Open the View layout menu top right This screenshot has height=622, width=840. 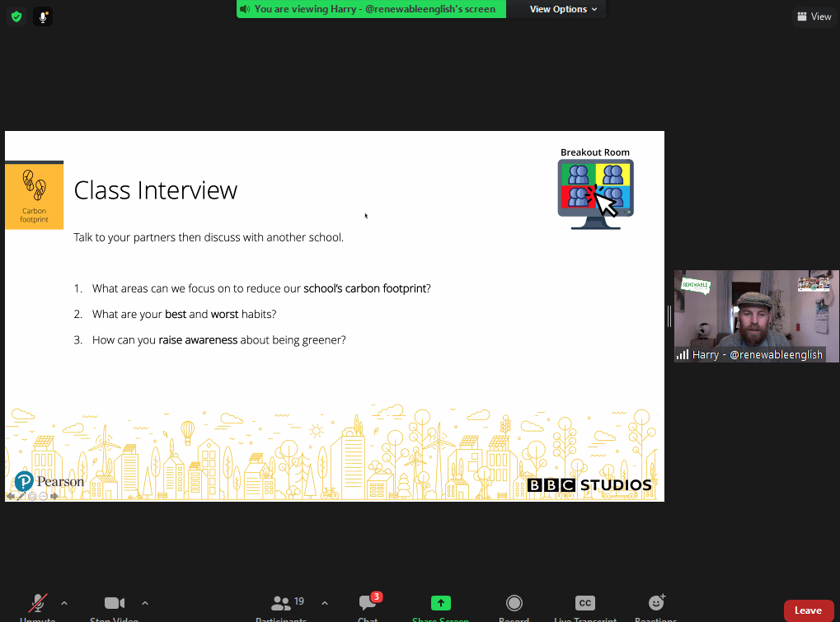tap(814, 16)
